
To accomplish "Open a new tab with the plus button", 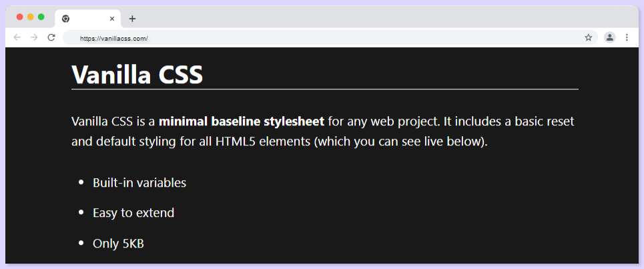I will tap(132, 19).
